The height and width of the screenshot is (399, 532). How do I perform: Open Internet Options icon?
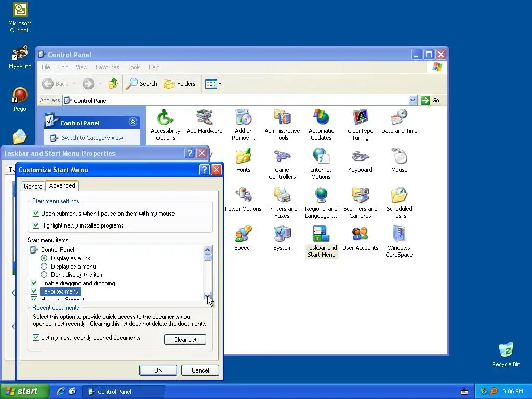(x=321, y=163)
